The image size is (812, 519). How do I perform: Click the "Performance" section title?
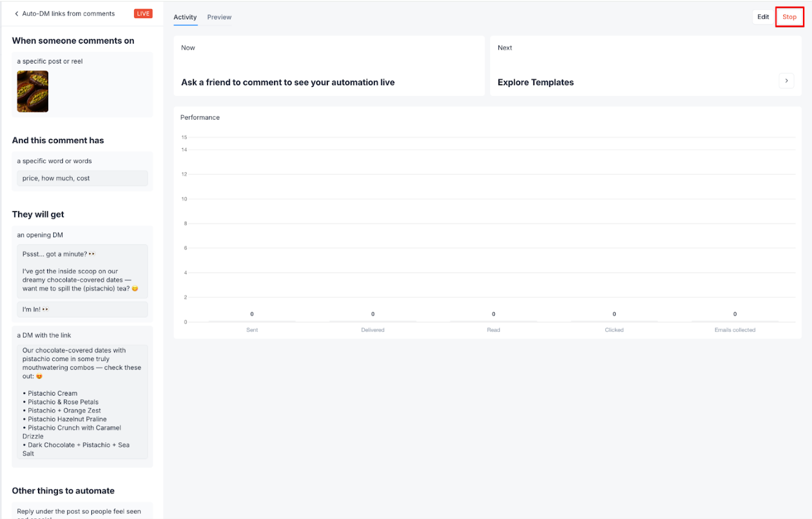click(x=200, y=118)
